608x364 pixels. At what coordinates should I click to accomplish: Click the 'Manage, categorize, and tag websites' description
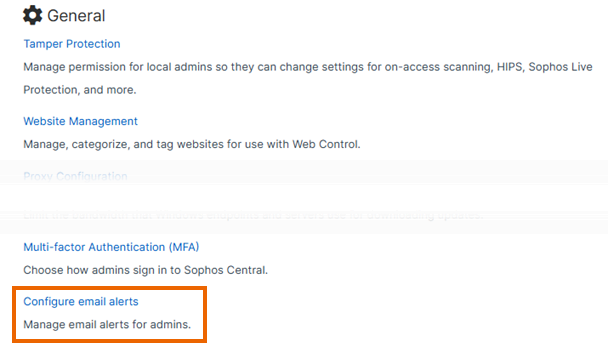pyautogui.click(x=192, y=144)
